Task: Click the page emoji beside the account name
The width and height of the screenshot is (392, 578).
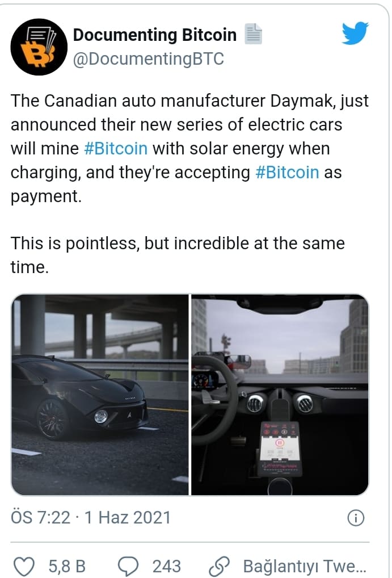Action: (252, 35)
